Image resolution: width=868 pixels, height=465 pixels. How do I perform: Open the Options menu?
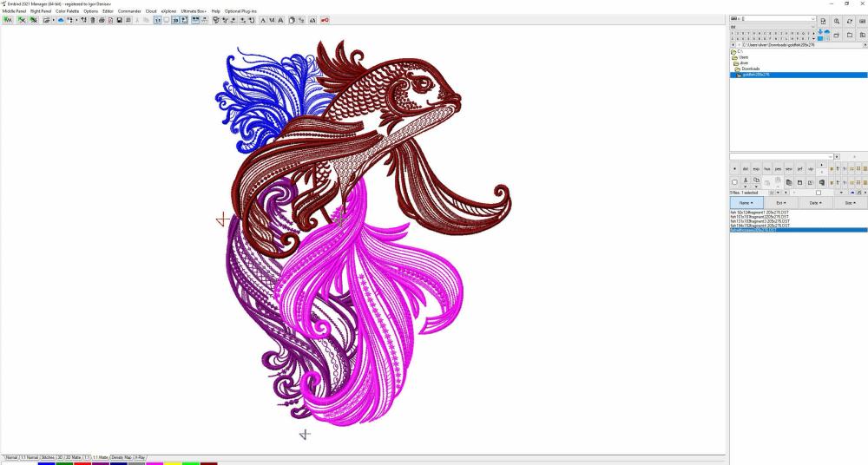[91, 11]
